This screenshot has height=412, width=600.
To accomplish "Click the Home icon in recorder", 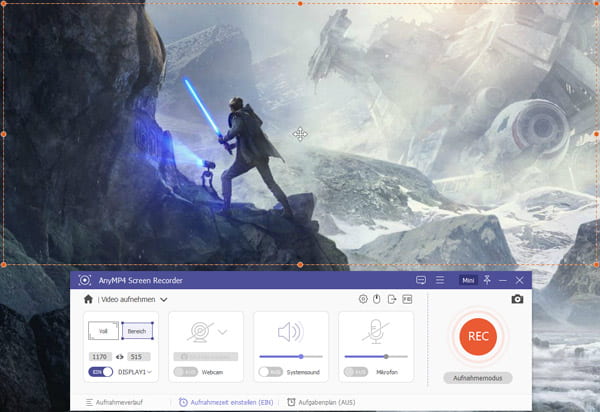I will pos(88,299).
